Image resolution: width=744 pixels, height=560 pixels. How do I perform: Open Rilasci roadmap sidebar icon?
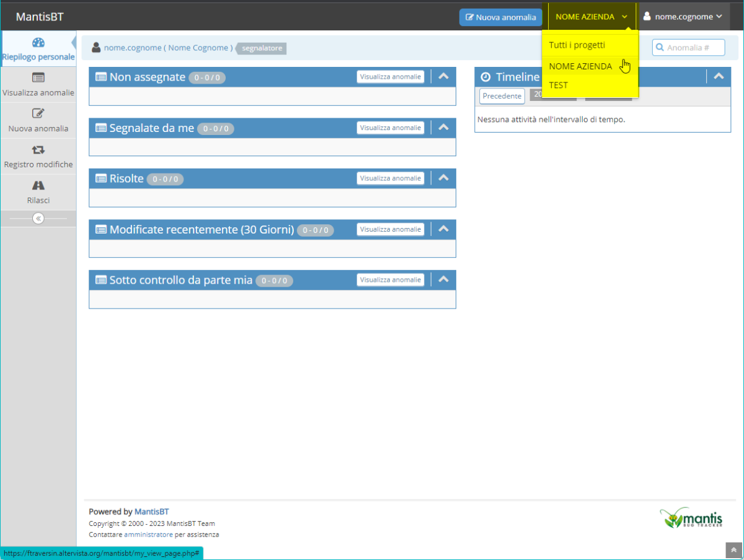pyautogui.click(x=38, y=186)
